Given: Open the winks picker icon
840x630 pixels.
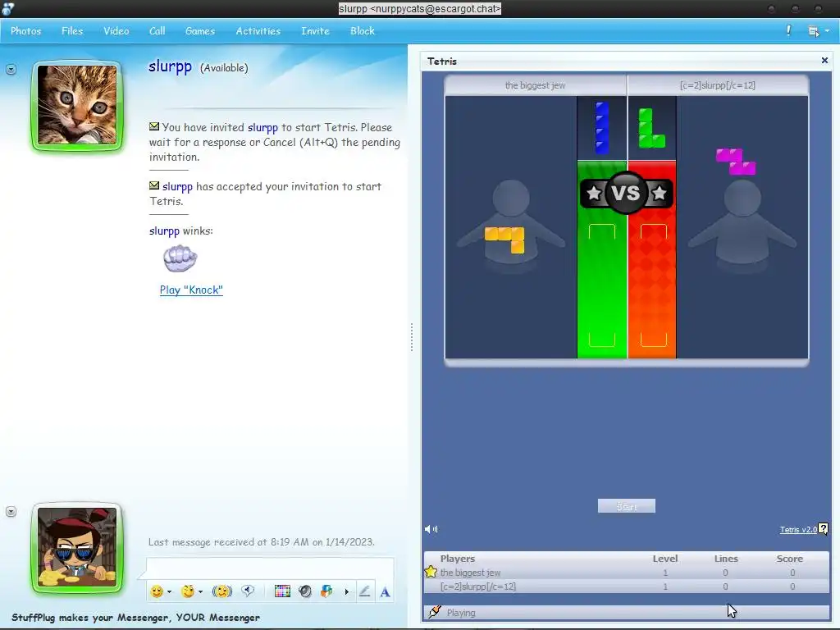Looking at the screenshot, I should (x=188, y=591).
